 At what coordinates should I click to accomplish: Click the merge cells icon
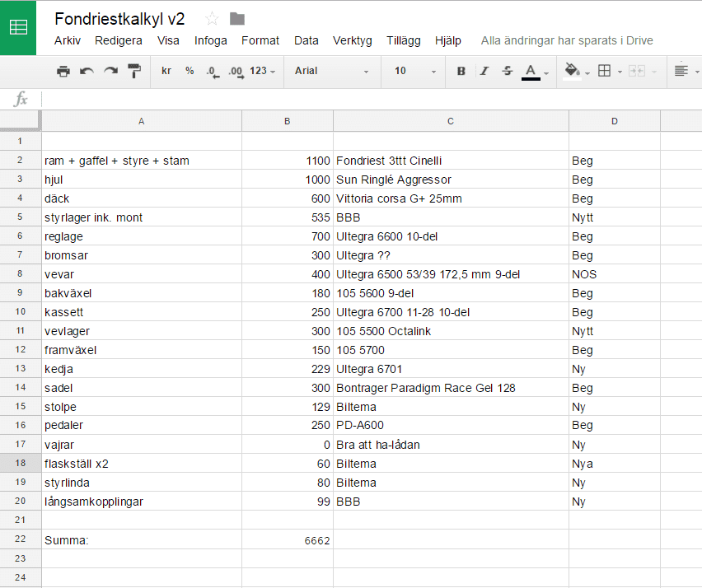point(637,71)
